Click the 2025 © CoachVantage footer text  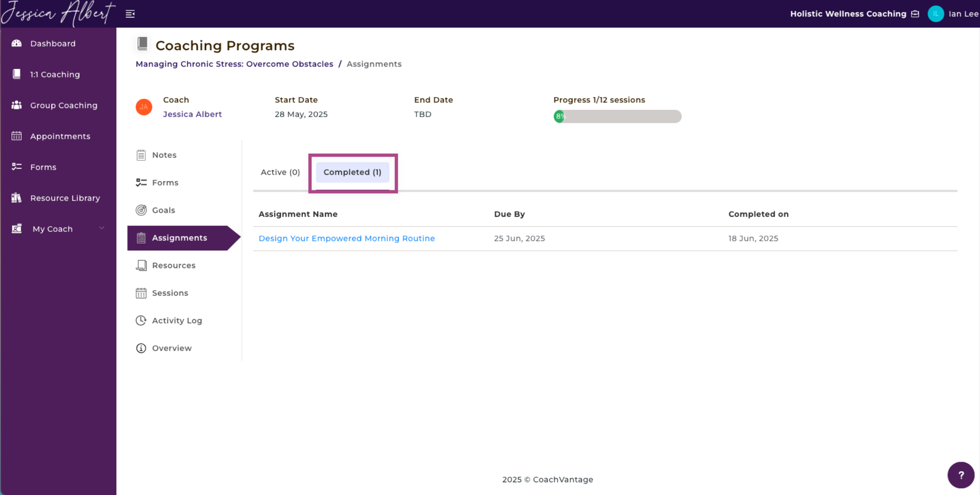[547, 479]
